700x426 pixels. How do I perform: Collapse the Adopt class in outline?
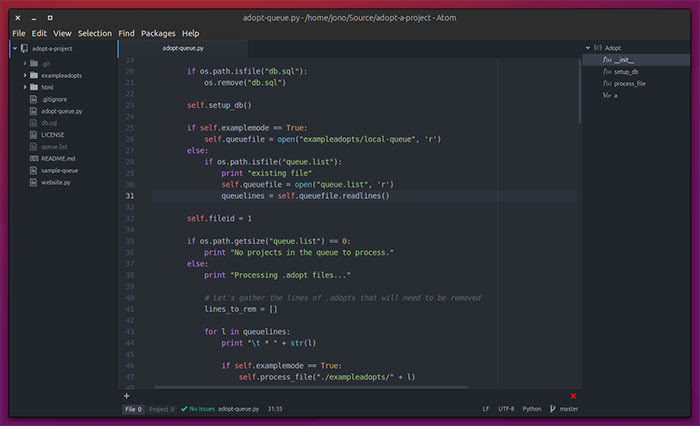coord(588,48)
